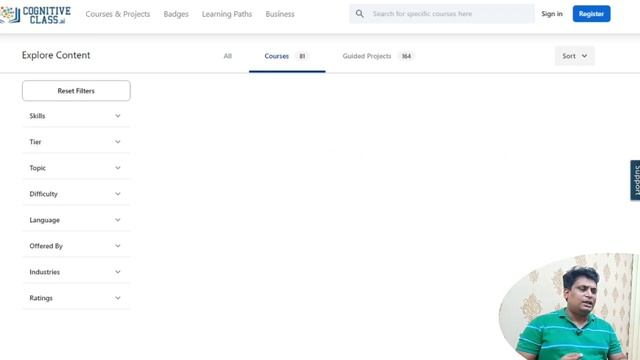Expand the Offered By filter
The image size is (640, 360).
coord(76,246)
